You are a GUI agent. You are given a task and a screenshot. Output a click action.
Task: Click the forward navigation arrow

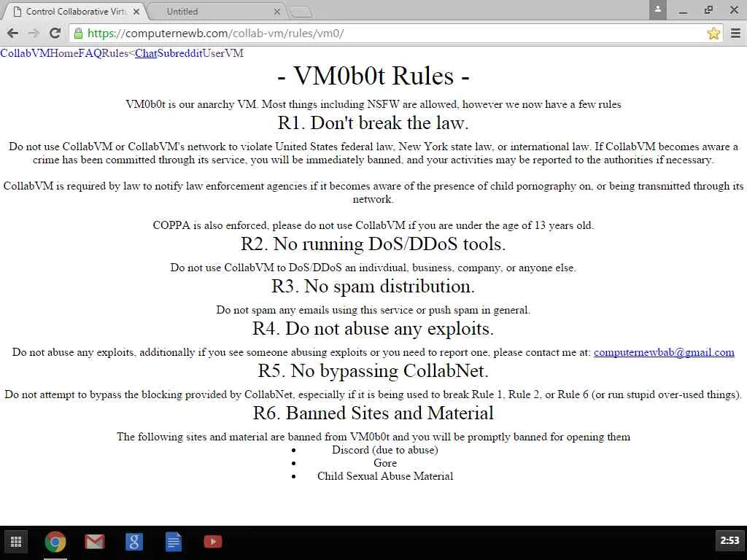click(34, 33)
